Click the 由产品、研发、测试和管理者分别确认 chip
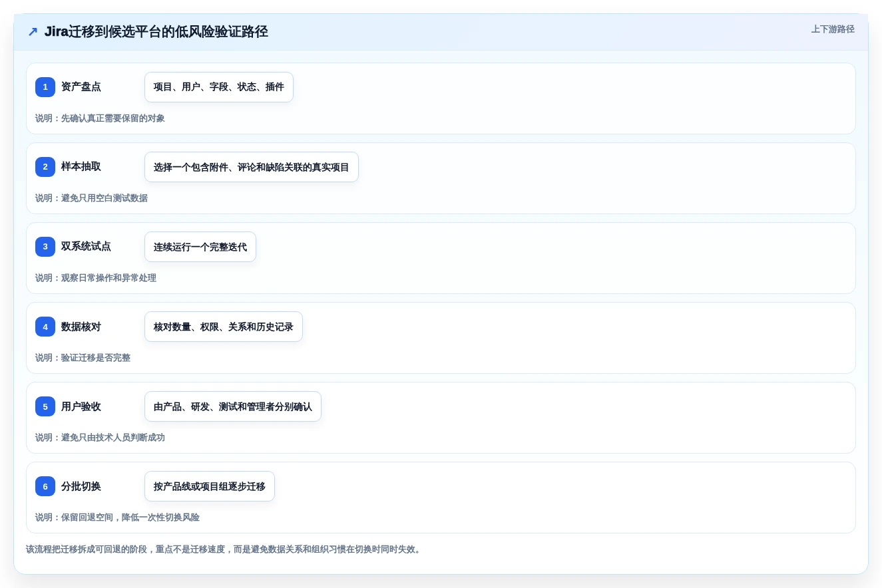This screenshot has width=882, height=588. tap(233, 406)
